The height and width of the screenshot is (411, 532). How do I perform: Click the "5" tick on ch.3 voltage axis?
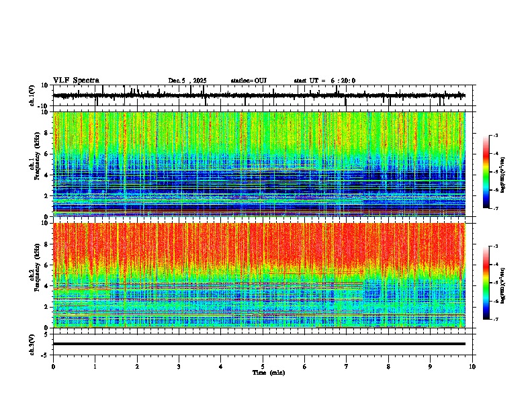coord(47,334)
